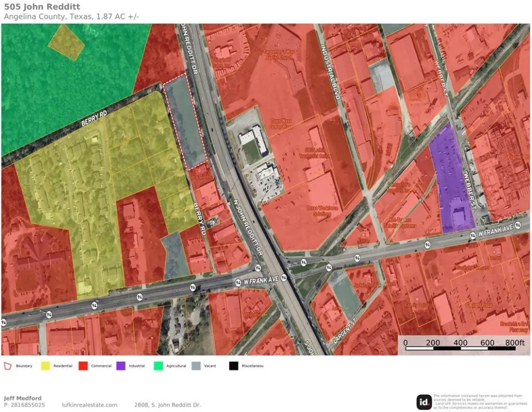Click the 94 shield at map's left edge
532x412 pixels.
click(x=4, y=322)
